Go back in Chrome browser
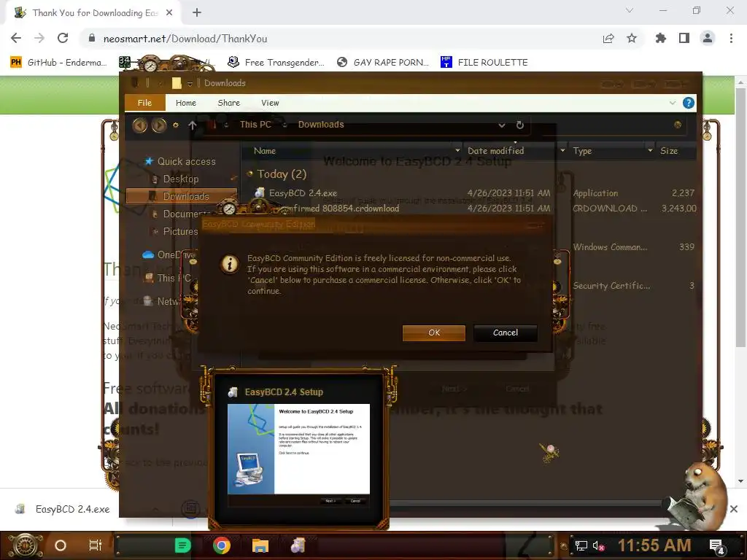This screenshot has height=560, width=747. point(16,38)
